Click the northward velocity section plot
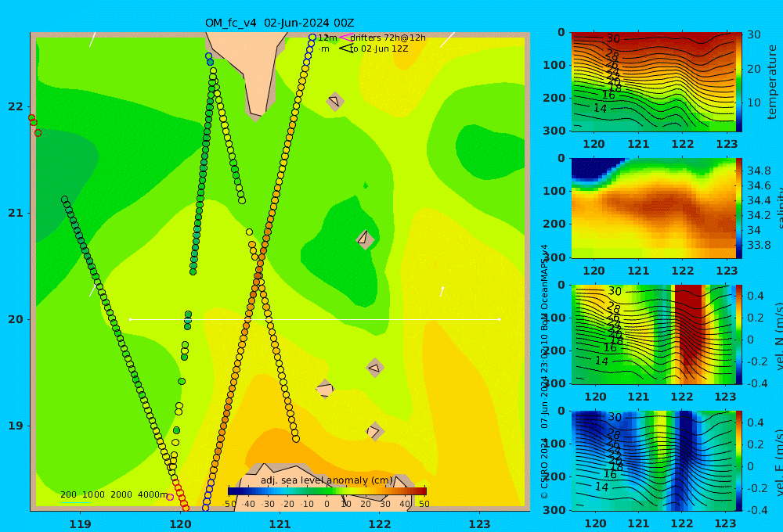Screen dimensions: 783x532 point(654,334)
